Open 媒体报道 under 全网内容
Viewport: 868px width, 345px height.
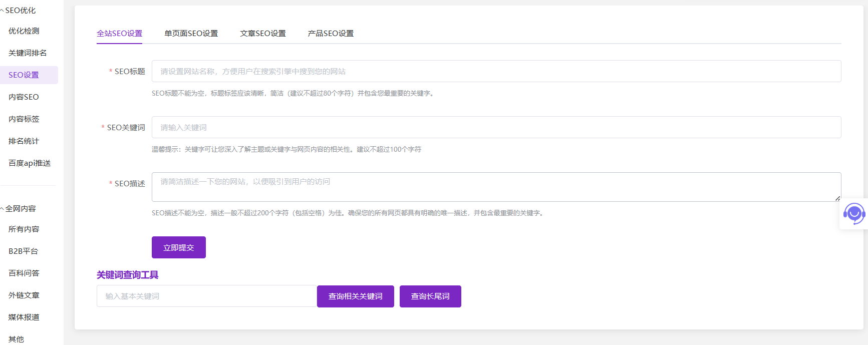click(x=24, y=317)
